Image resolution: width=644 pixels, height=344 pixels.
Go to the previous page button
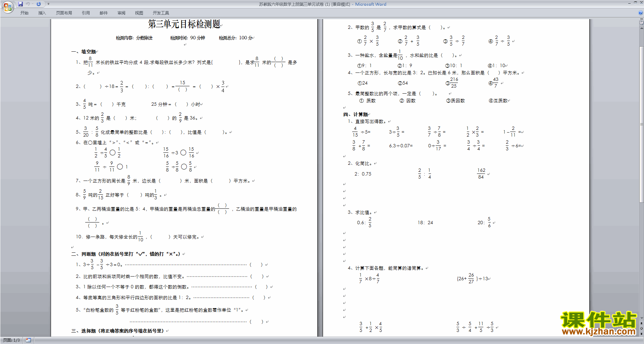pos(641,324)
